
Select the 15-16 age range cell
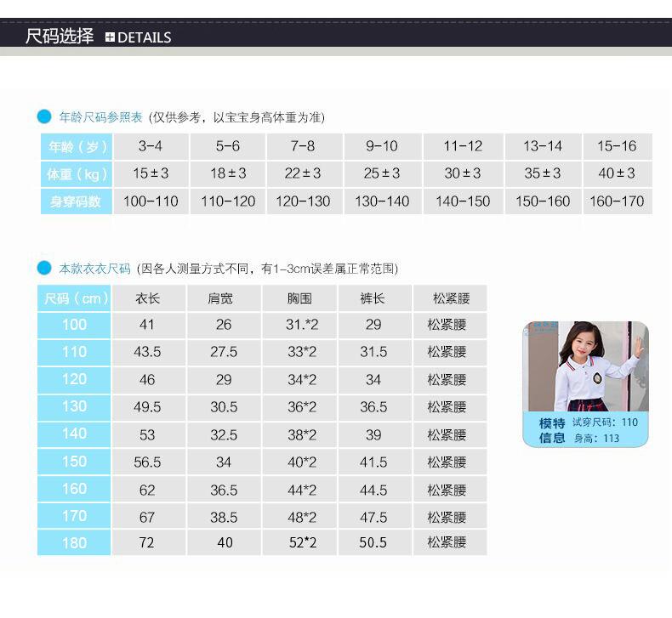[x=617, y=146]
